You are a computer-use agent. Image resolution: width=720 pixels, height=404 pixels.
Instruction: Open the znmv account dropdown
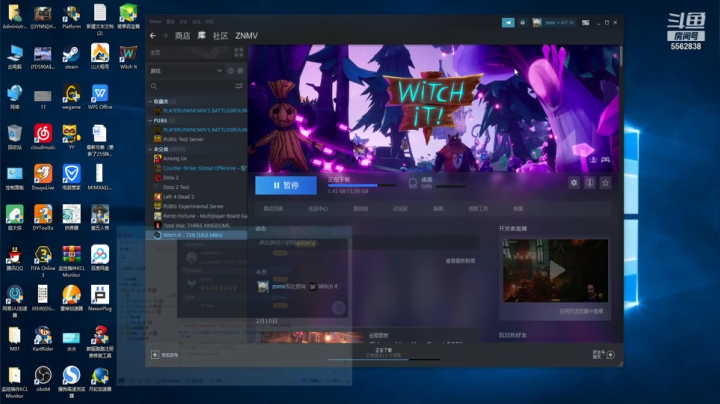point(553,22)
